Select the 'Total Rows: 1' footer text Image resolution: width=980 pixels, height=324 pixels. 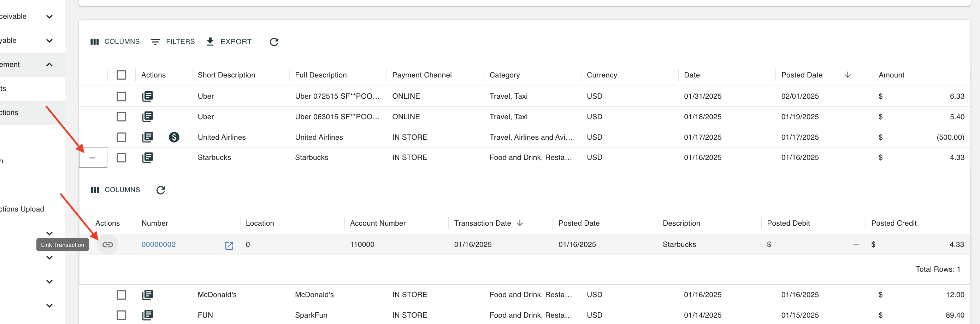pos(938,269)
